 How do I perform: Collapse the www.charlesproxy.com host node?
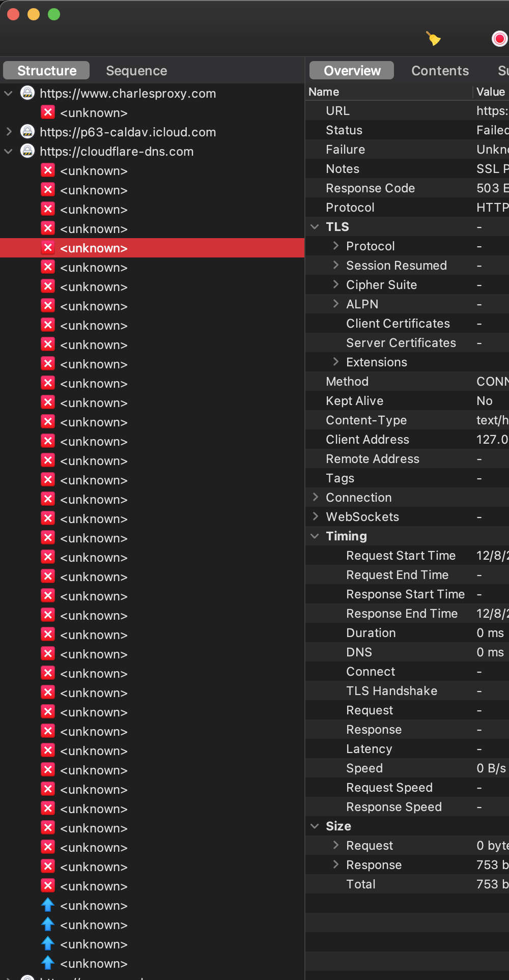8,94
